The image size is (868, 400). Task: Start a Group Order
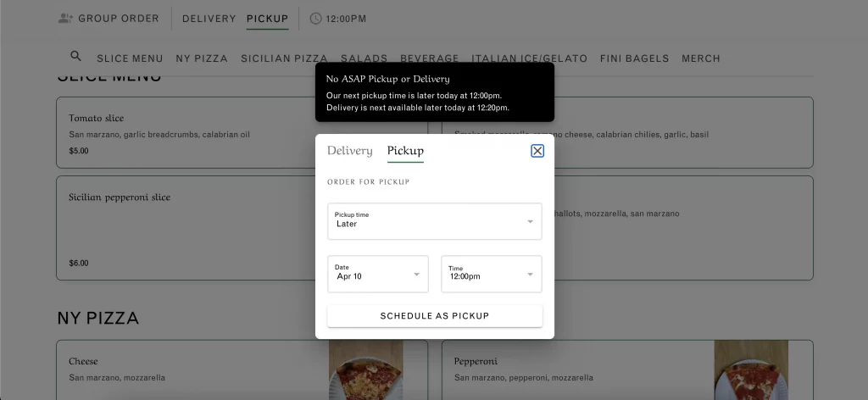point(118,19)
